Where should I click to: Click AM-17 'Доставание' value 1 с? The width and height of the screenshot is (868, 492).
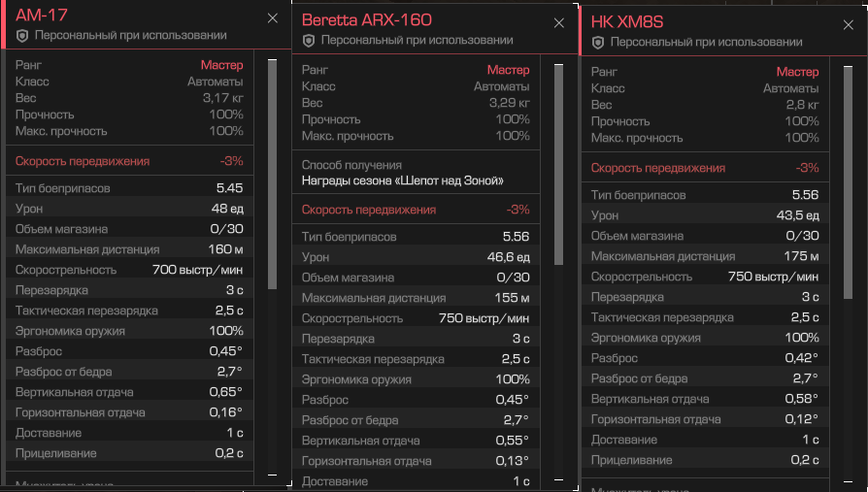click(235, 433)
